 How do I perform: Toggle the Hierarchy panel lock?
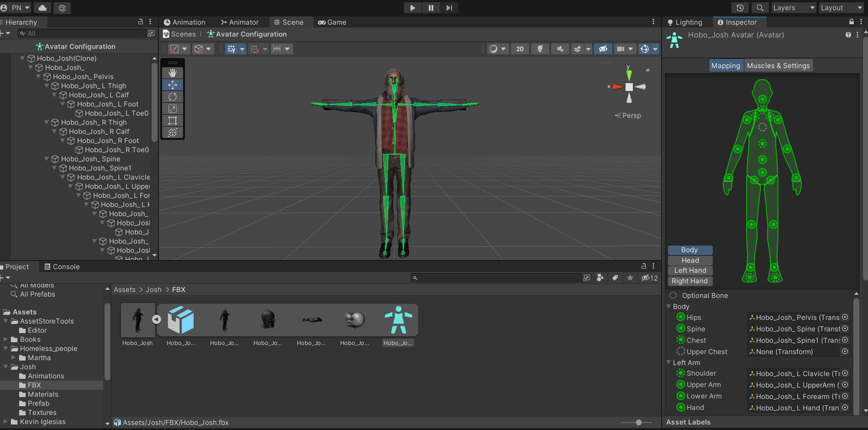[141, 22]
